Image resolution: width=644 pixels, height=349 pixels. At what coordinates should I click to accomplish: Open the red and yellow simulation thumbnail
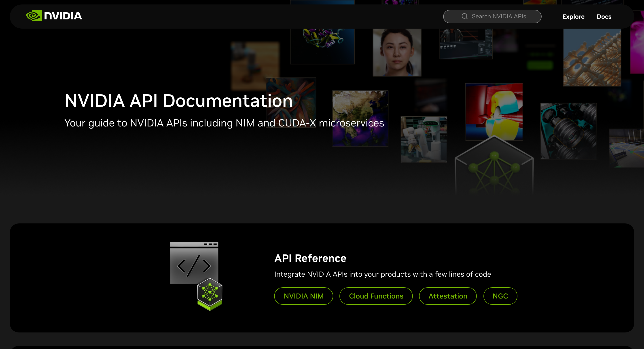tap(494, 112)
